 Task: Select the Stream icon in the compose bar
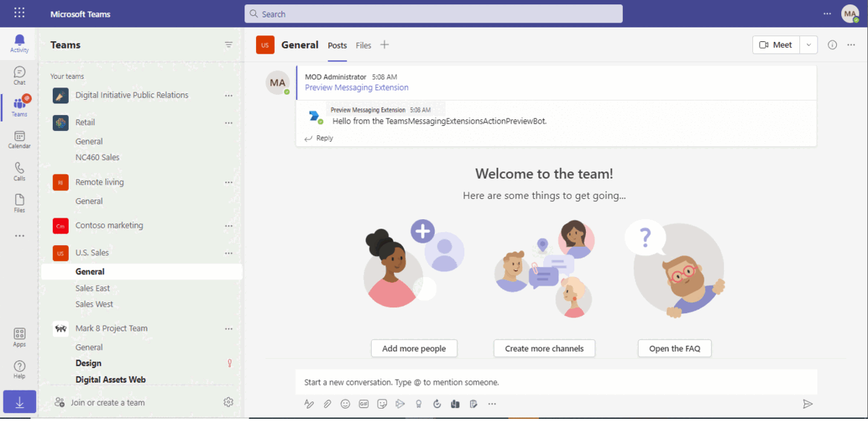click(x=400, y=404)
